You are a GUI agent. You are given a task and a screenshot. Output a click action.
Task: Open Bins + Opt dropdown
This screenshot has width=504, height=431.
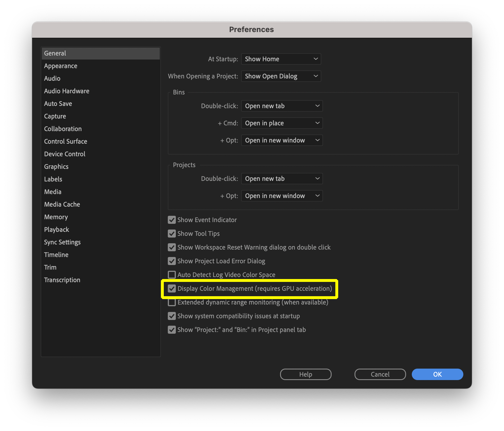tap(282, 140)
